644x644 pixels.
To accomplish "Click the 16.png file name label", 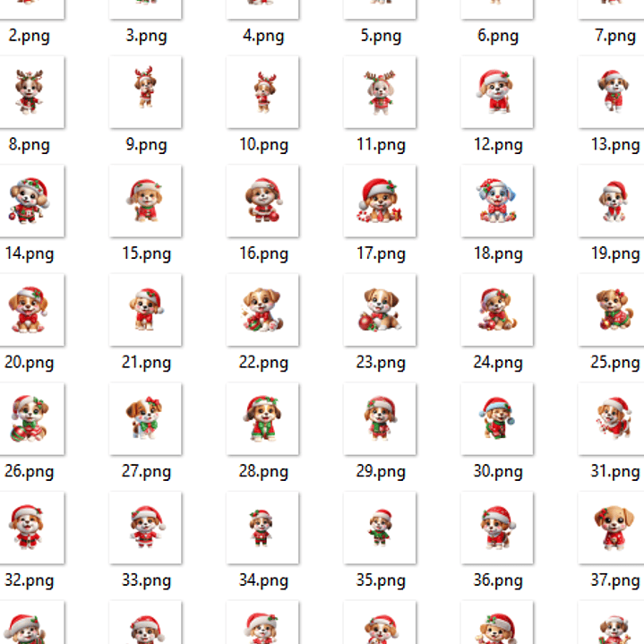I will tap(263, 253).
